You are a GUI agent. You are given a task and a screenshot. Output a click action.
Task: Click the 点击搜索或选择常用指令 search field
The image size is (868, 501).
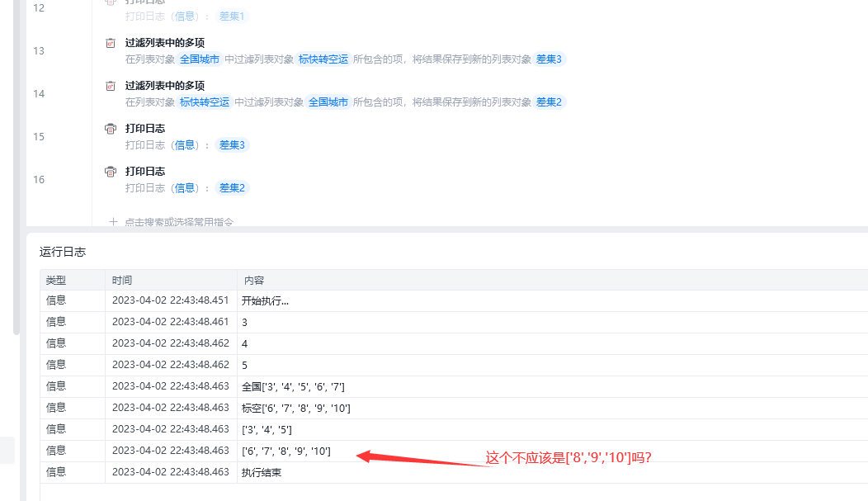tap(179, 221)
